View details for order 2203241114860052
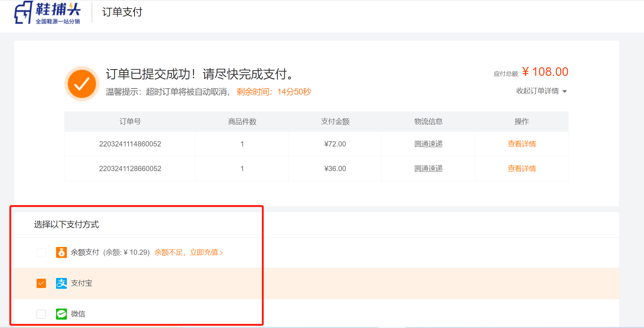Viewport: 644px width, 328px height. 521,144
